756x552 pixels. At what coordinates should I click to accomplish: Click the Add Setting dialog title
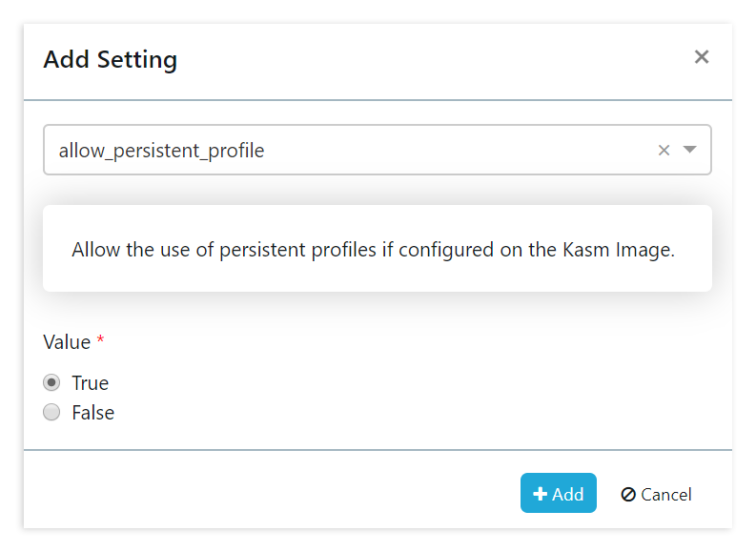tap(111, 59)
